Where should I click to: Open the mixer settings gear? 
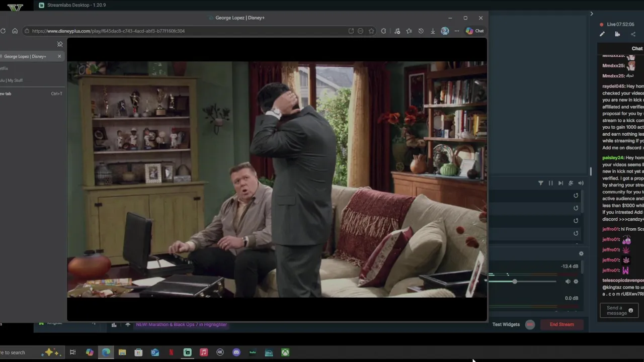[x=581, y=254]
